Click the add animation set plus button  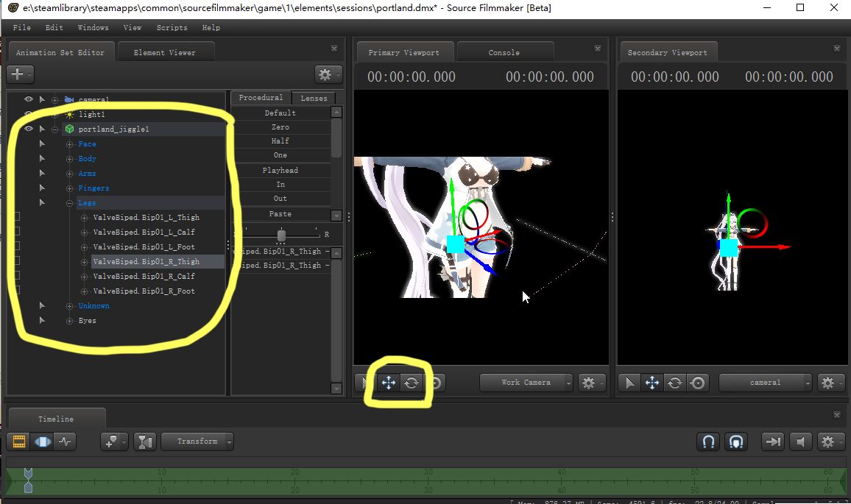(x=20, y=74)
